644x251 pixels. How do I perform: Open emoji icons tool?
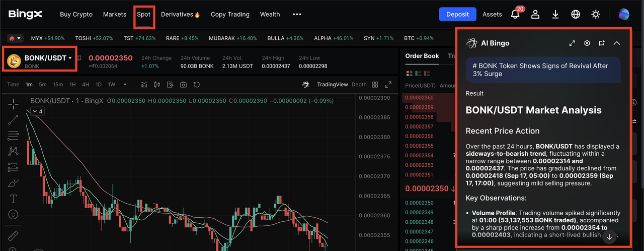click(14, 214)
